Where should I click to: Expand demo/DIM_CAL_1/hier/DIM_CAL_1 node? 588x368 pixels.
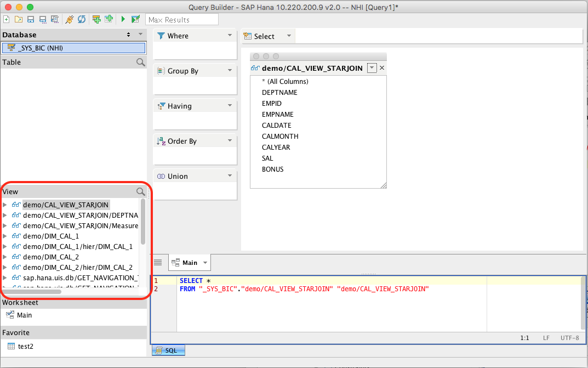point(5,246)
